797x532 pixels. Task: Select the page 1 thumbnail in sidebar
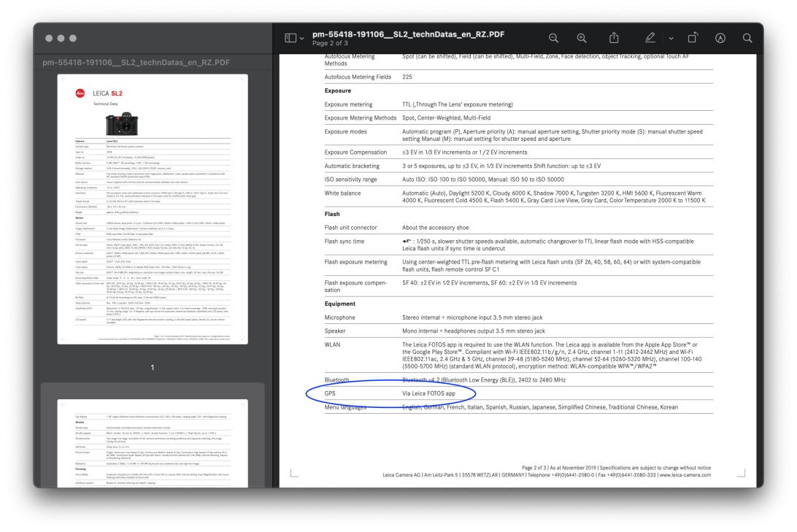pyautogui.click(x=153, y=209)
